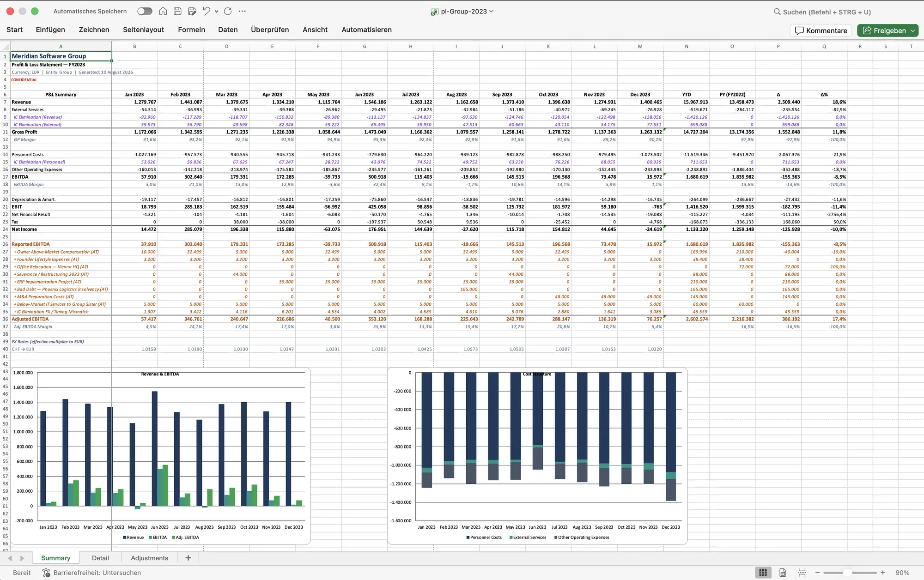
Task: Switch to the Detail sheet tab
Action: click(100, 558)
